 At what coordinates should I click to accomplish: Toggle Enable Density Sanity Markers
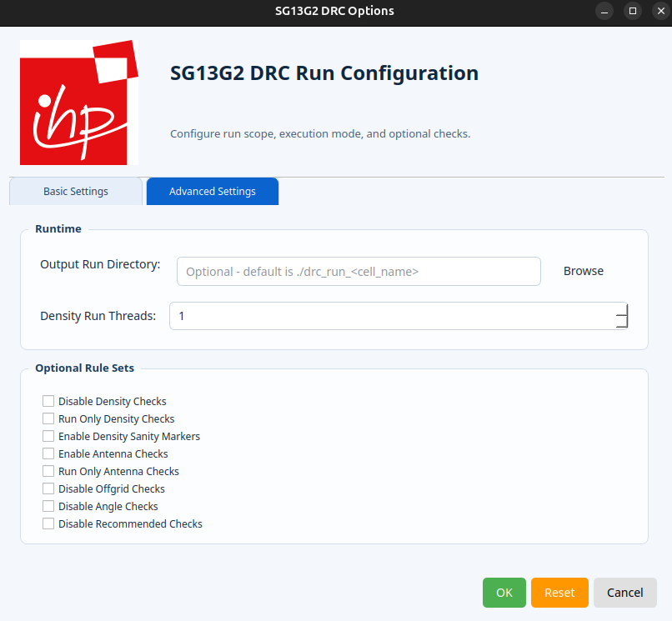pos(48,436)
